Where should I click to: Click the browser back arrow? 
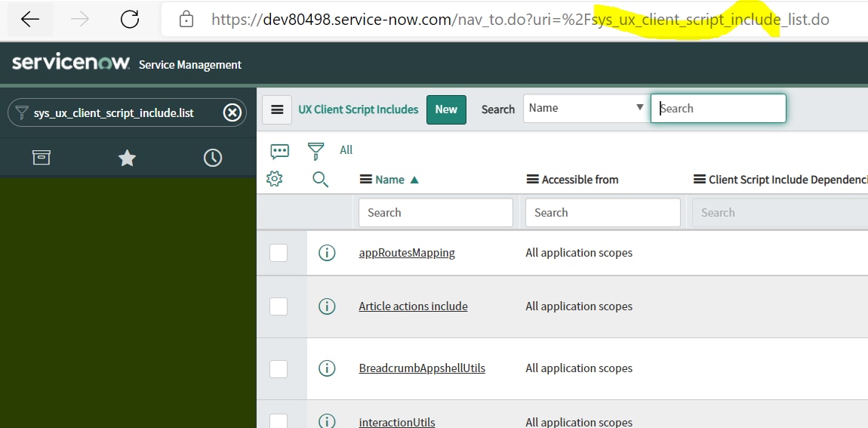(x=30, y=20)
